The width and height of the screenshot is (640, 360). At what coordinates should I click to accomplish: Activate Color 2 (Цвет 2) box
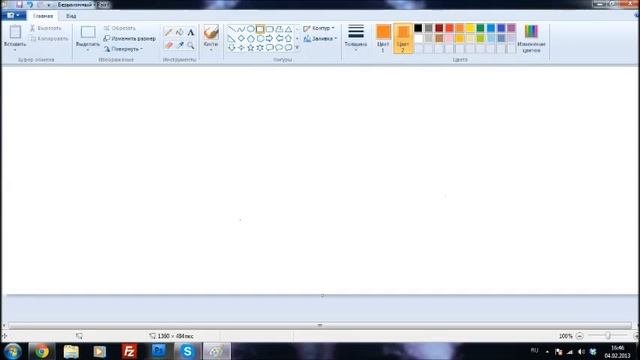pyautogui.click(x=403, y=38)
